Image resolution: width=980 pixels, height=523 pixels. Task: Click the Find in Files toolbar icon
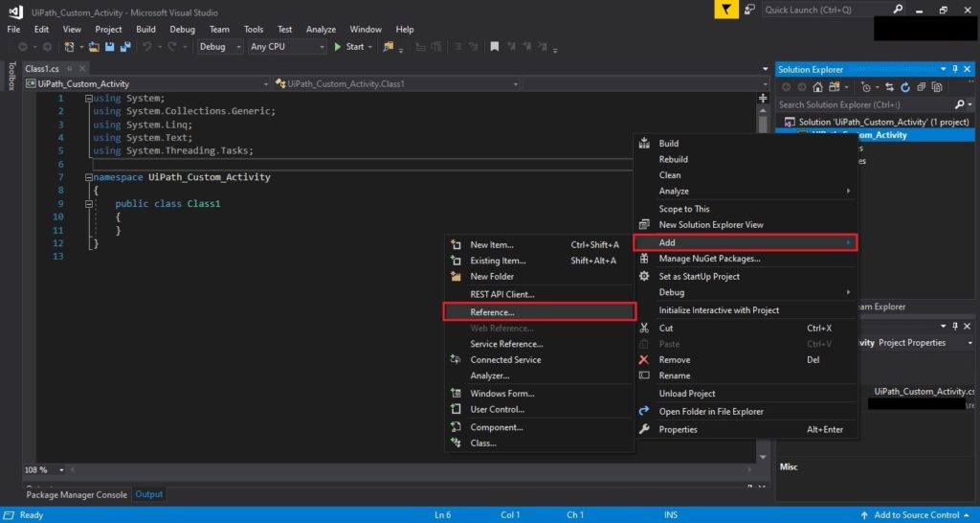click(389, 47)
